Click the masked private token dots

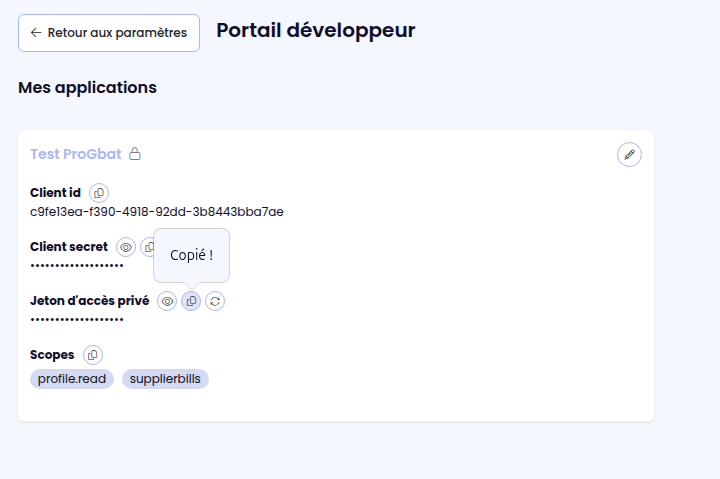point(77,320)
